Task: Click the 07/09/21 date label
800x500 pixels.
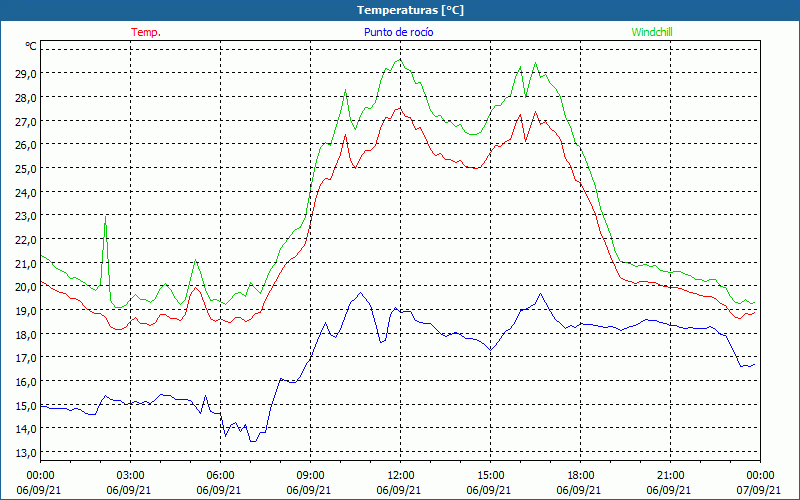Action: [x=759, y=490]
